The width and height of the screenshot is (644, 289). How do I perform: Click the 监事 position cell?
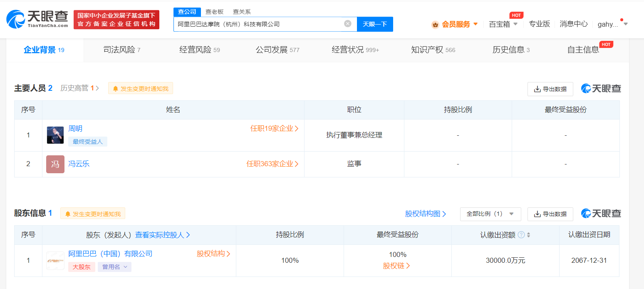354,164
